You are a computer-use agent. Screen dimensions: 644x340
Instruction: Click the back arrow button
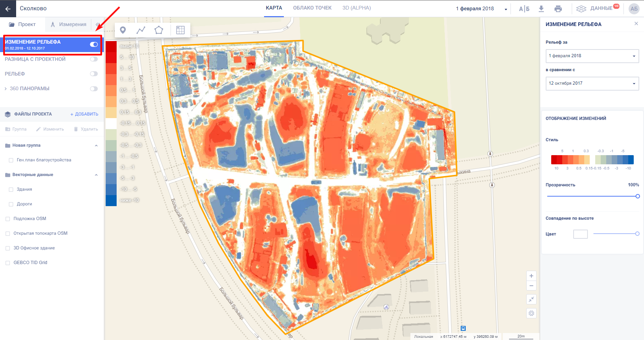pos(8,8)
